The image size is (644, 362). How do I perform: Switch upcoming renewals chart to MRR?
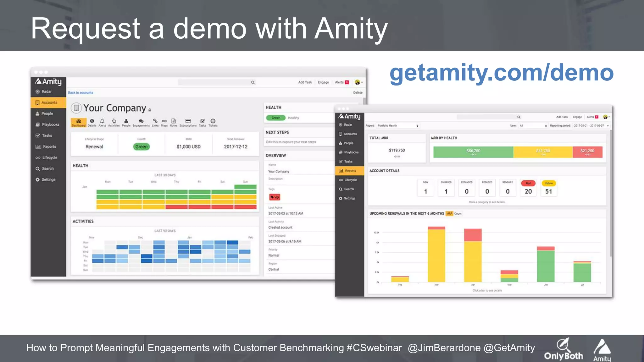pyautogui.click(x=449, y=214)
